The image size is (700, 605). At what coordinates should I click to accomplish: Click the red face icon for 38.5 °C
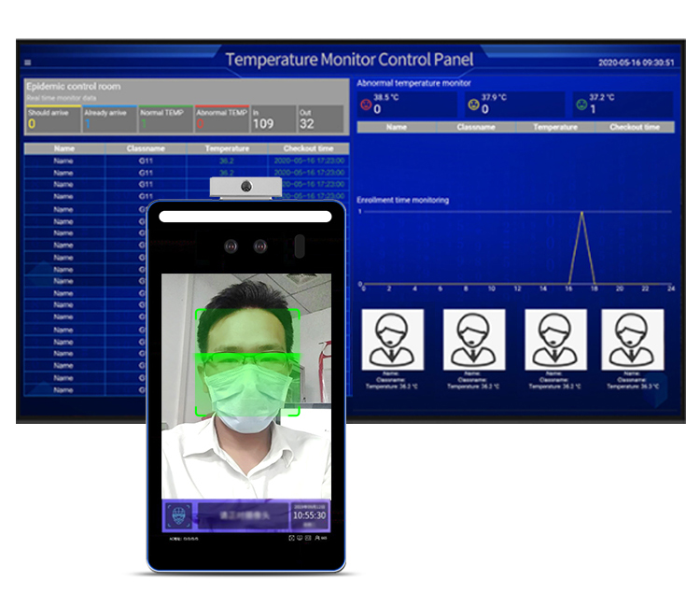click(365, 104)
